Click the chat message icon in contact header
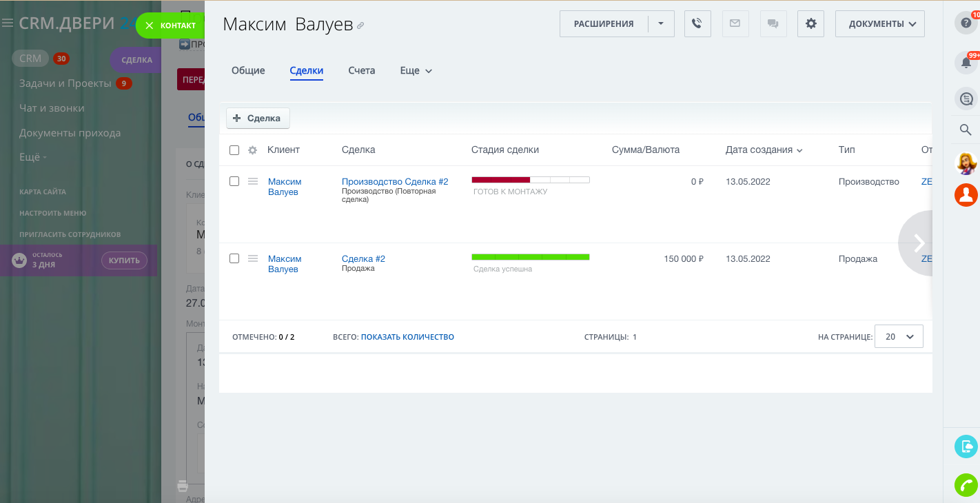 (x=773, y=23)
